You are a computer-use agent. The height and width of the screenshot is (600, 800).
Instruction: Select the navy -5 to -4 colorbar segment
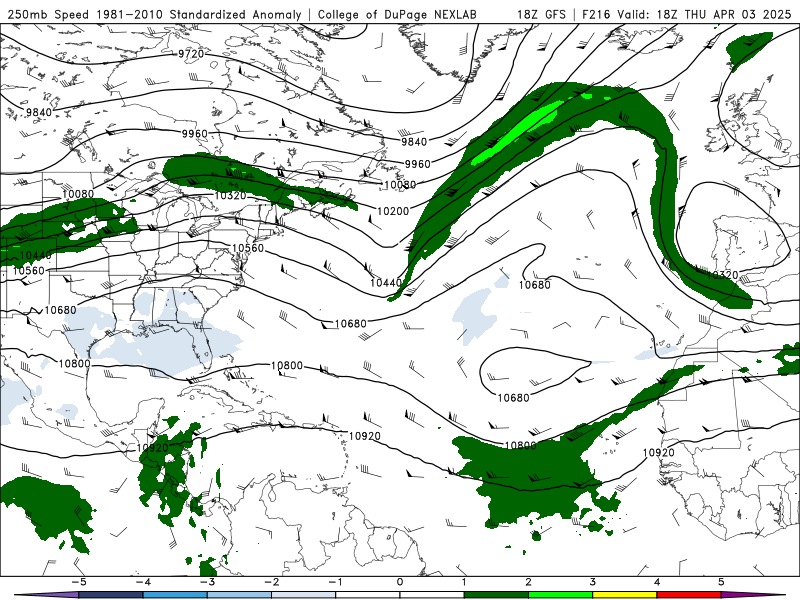click(111, 595)
